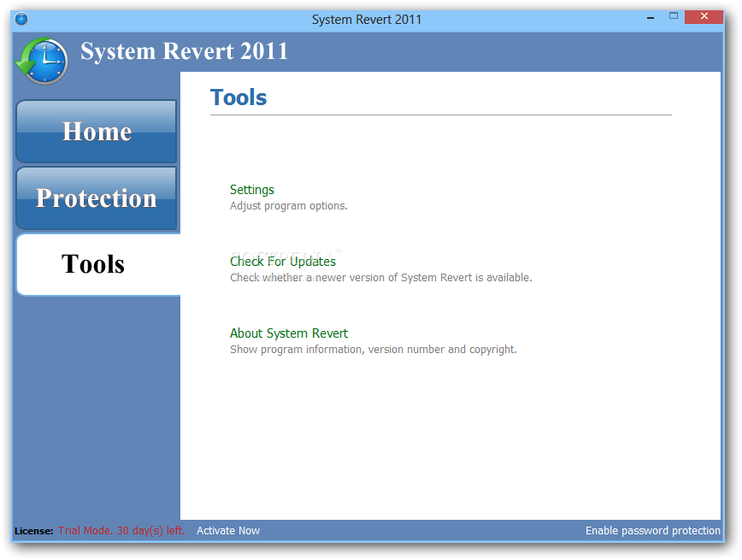Open About System Revert
Viewport: 742px width, 560px height.
[289, 333]
